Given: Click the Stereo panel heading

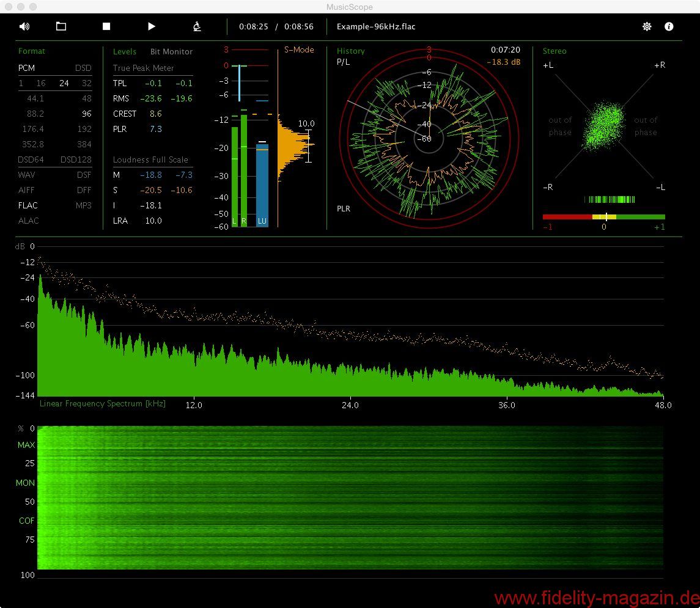Looking at the screenshot, I should pos(554,51).
